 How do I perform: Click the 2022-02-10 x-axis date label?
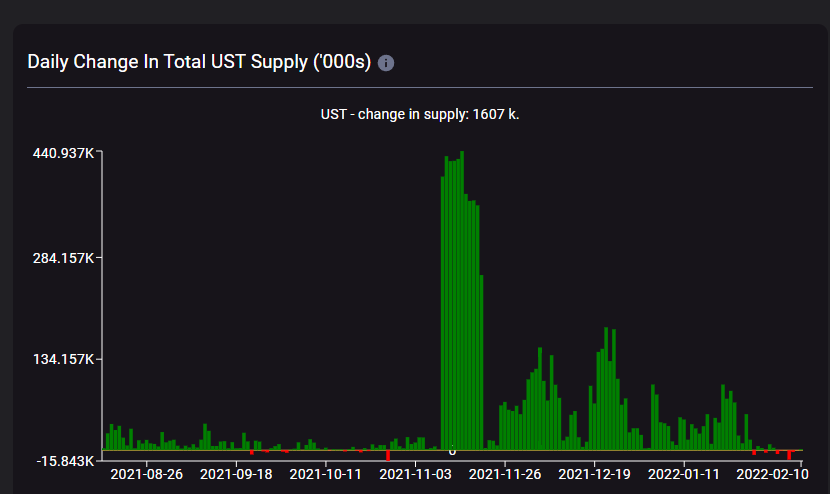772,474
